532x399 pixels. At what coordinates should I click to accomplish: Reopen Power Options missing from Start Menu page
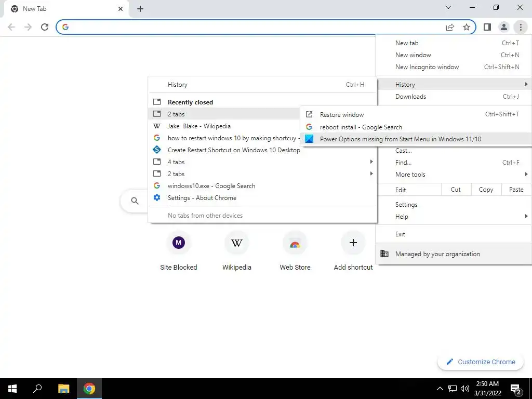click(416, 139)
